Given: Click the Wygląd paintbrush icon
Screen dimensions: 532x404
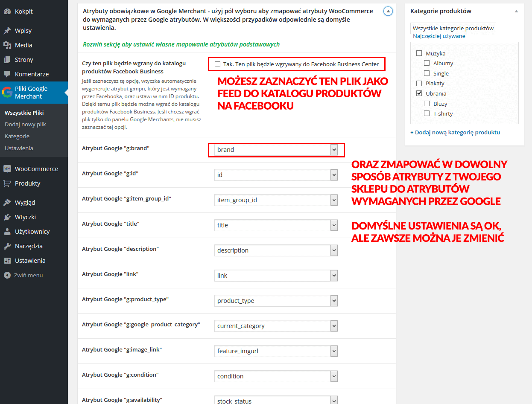Looking at the screenshot, I should click(7, 203).
